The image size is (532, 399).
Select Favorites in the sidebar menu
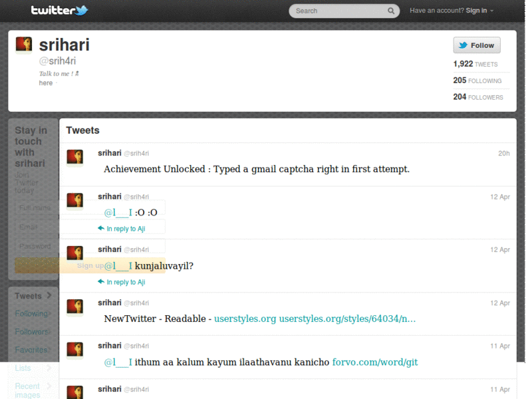tap(31, 350)
